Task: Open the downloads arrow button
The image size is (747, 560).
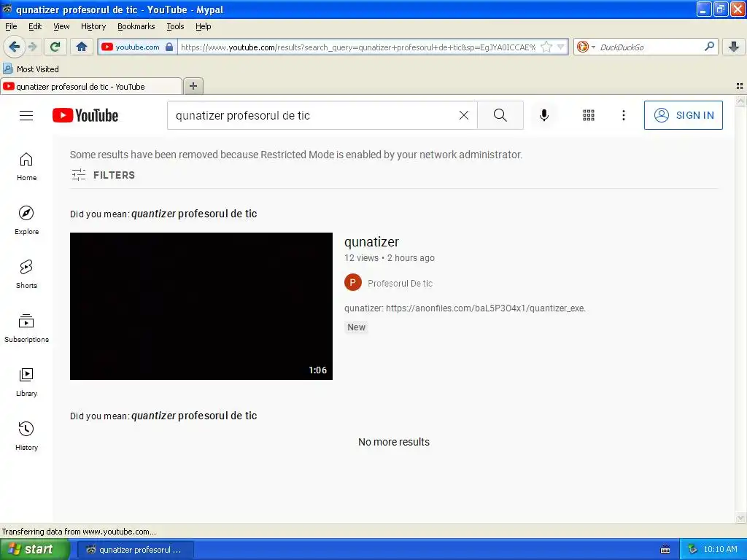Action: (x=734, y=47)
